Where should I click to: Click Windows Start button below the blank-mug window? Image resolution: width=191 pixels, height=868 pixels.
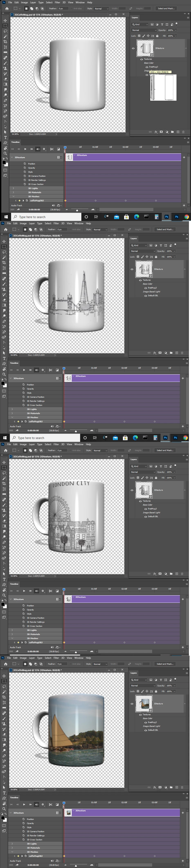coord(6,217)
